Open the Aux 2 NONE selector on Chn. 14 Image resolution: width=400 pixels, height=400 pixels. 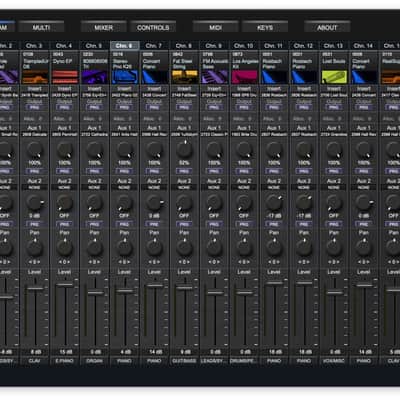(364, 188)
